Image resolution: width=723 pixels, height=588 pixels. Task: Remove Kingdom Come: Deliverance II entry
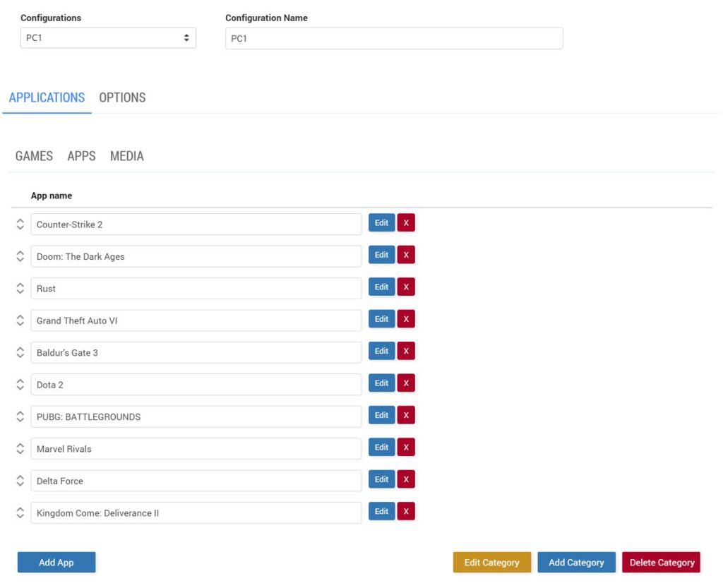tap(405, 512)
